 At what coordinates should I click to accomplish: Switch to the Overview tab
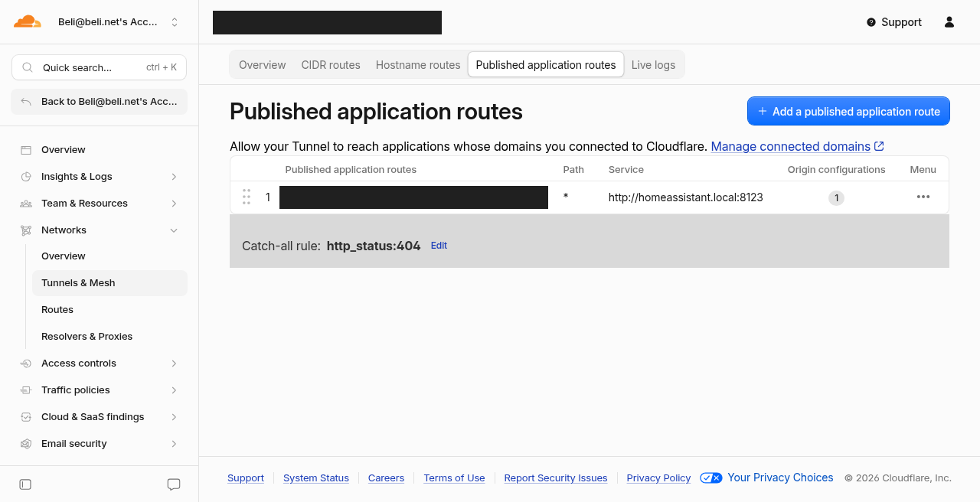(263, 65)
